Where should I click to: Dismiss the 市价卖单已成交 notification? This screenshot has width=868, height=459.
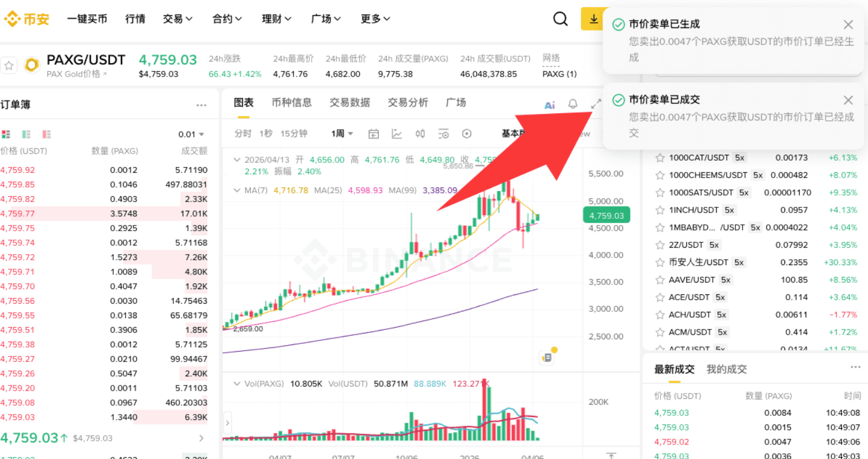coord(848,100)
